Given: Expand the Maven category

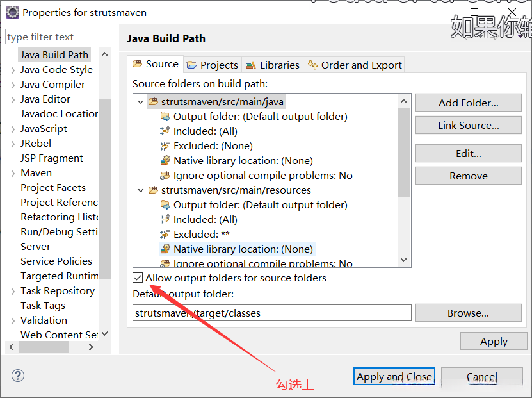Looking at the screenshot, I should tap(13, 174).
